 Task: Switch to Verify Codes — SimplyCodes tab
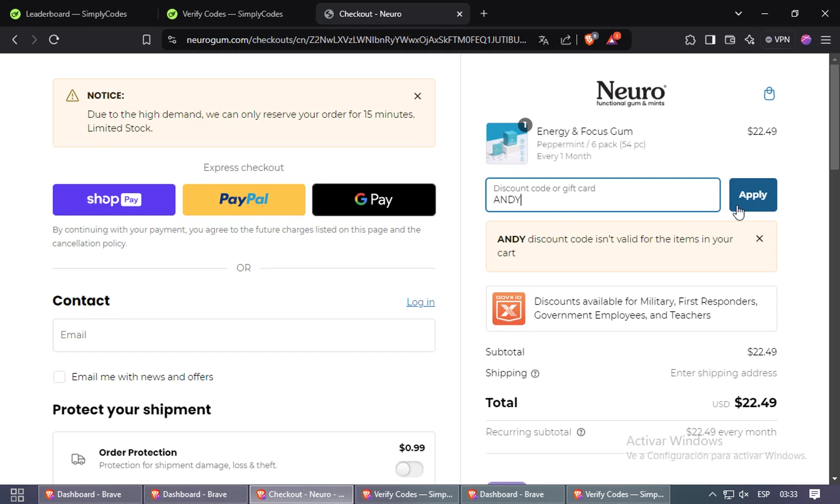[232, 14]
